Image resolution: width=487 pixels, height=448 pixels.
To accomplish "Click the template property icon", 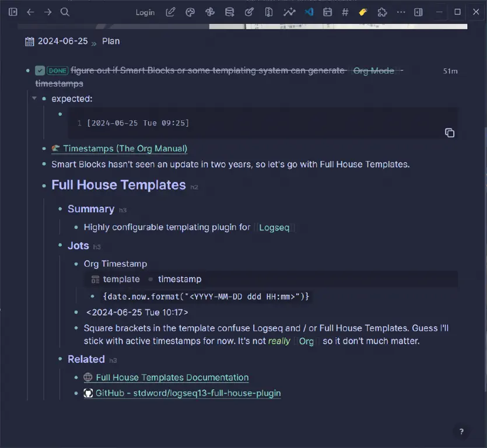I will point(95,279).
